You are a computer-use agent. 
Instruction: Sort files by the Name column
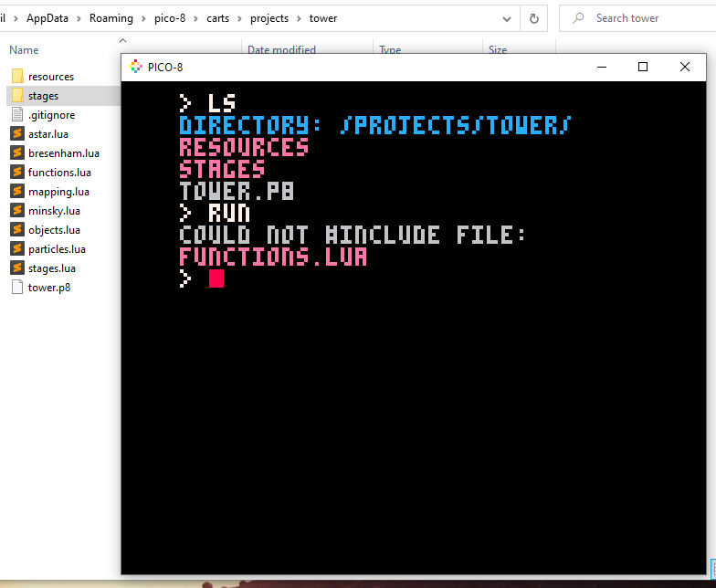[x=24, y=49]
